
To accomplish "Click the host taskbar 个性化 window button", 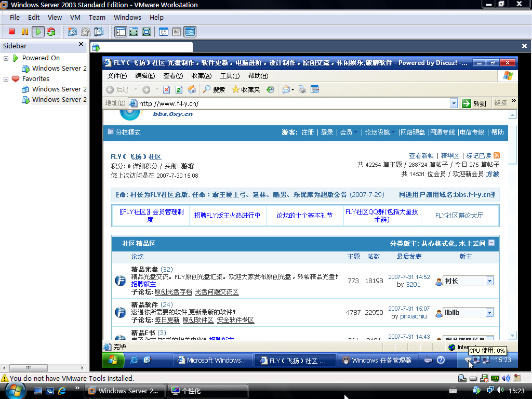I will pos(208,391).
